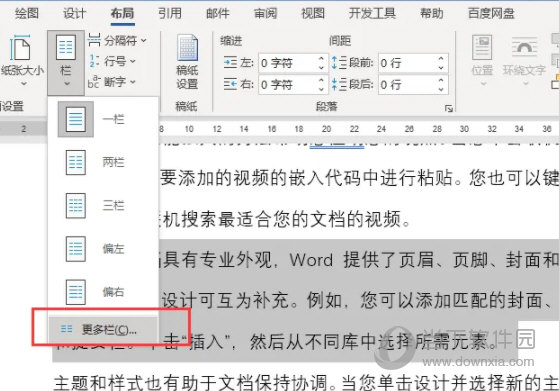Select the 一栏 one column option
This screenshot has height=391, width=559.
tap(103, 119)
